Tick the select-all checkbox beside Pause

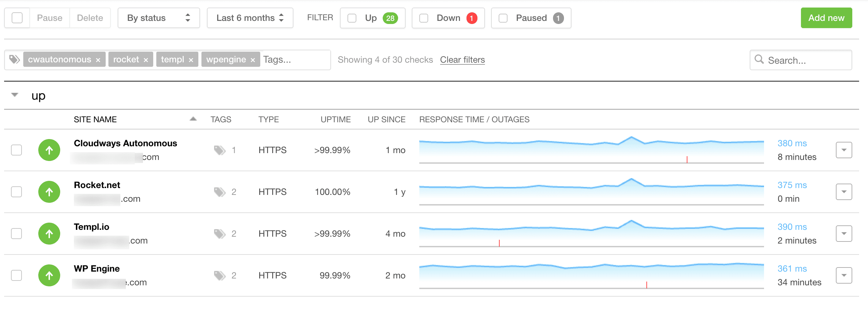point(17,18)
